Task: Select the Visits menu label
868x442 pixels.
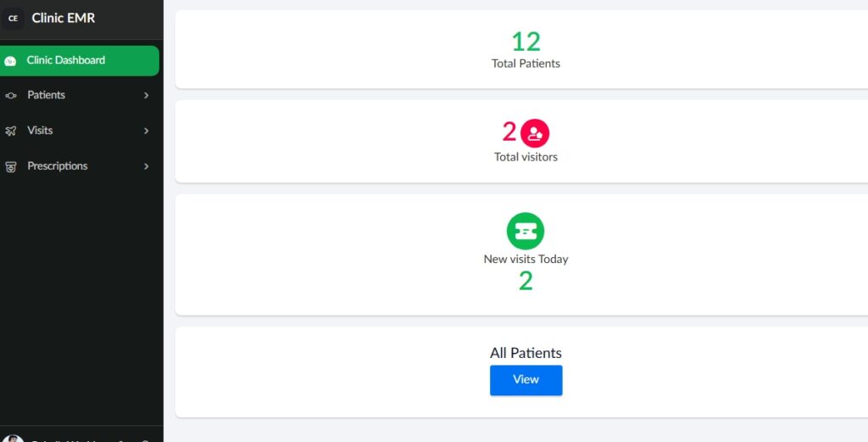Action: [x=40, y=131]
